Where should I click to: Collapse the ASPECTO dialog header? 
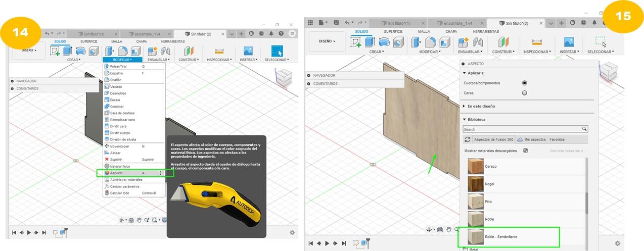[x=463, y=64]
